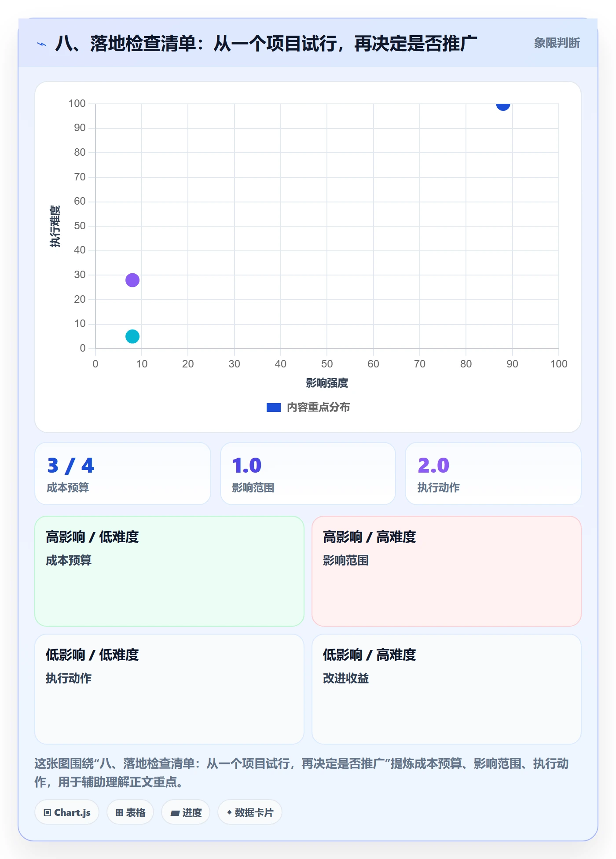Viewport: 616px width, 859px height.
Task: Click the 表格 tag grid icon
Action: 119,812
